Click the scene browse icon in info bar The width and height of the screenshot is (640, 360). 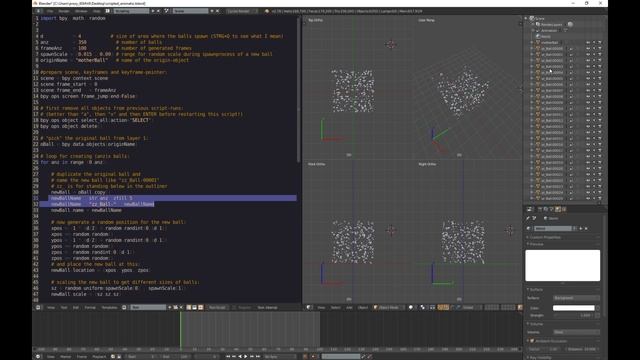click(x=166, y=11)
